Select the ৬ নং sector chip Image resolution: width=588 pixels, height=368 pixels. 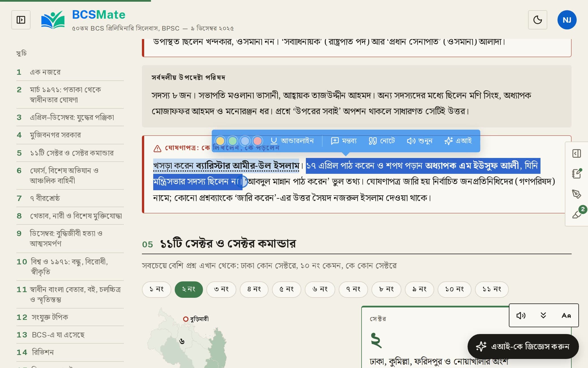[320, 289]
